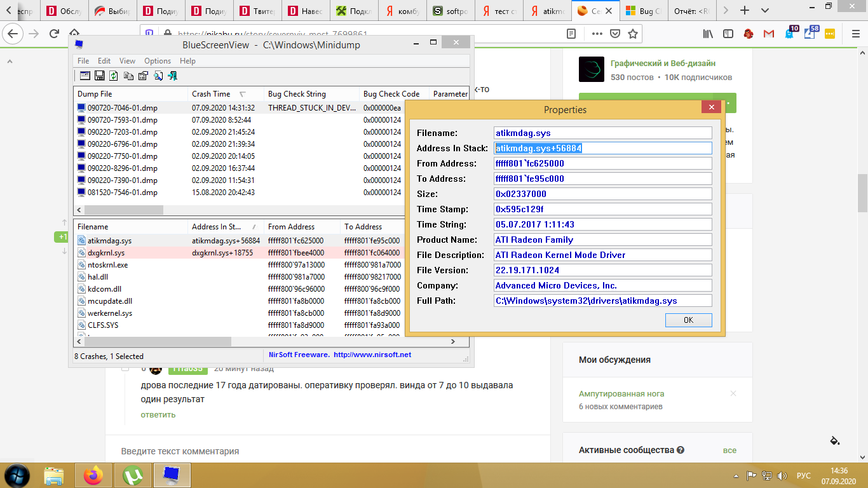This screenshot has height=488, width=868.
Task: Select dump file 090720-7593-01.dmp
Action: point(123,120)
